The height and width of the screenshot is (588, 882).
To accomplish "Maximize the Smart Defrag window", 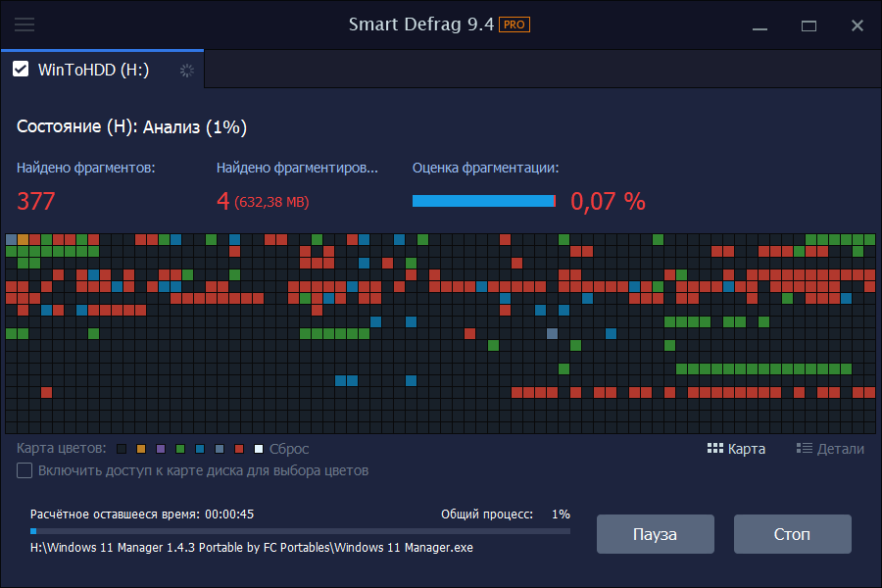I will click(x=808, y=25).
